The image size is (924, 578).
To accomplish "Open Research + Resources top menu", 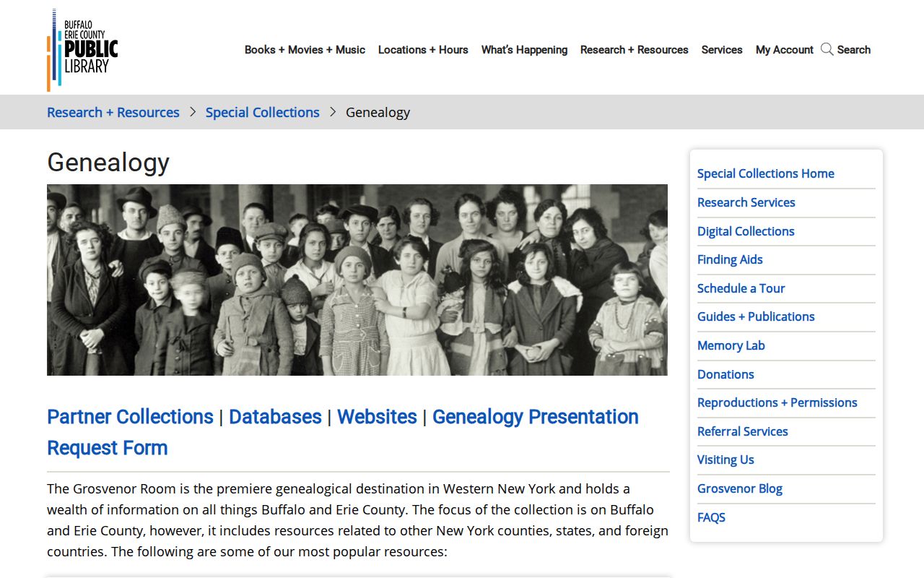I will pyautogui.click(x=634, y=50).
